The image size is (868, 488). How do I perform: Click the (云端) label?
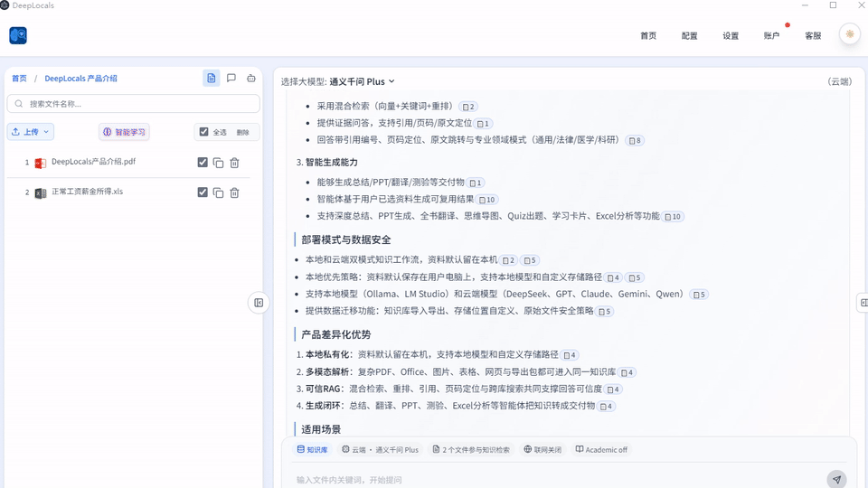pyautogui.click(x=839, y=81)
